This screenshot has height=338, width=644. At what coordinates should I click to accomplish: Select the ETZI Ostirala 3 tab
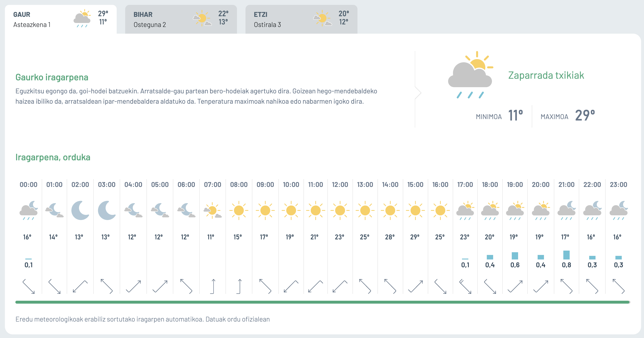(301, 19)
